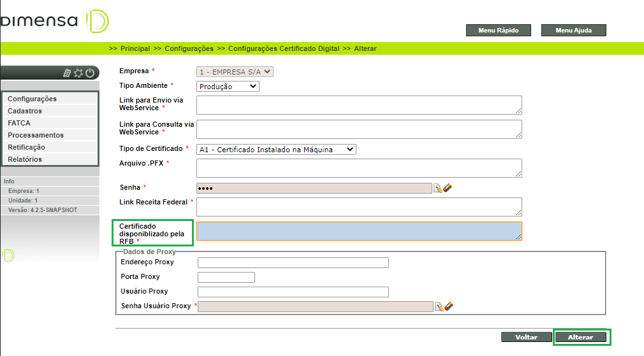Image resolution: width=644 pixels, height=356 pixels.
Task: Click the Endereço Proxy input
Action: (x=293, y=262)
